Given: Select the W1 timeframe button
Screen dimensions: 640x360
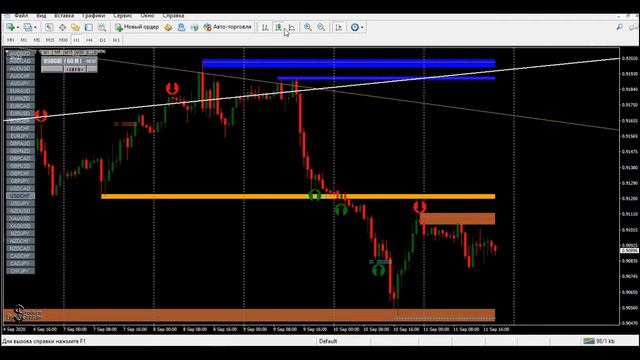Looking at the screenshot, I should (x=116, y=40).
